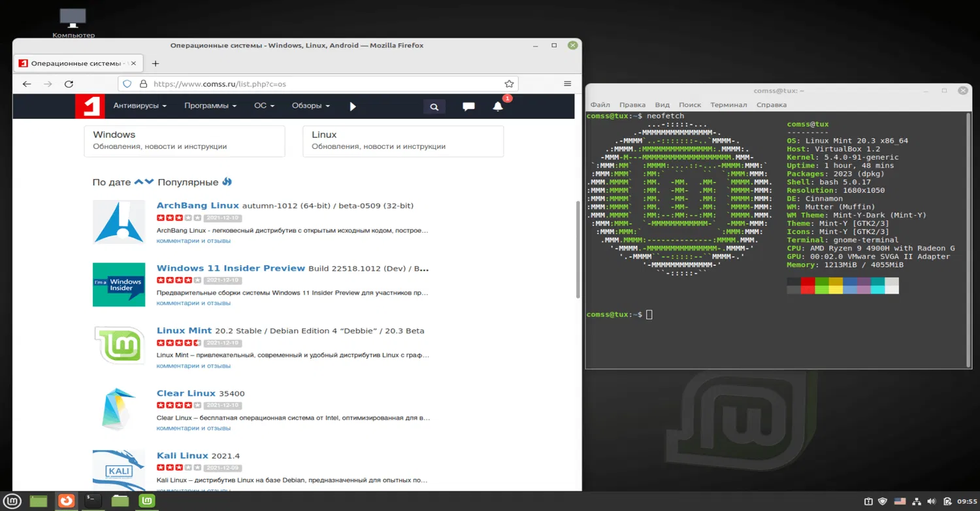980x511 pixels.
Task: Click the "Terminal: gnome-terminal" output line
Action: coord(843,240)
